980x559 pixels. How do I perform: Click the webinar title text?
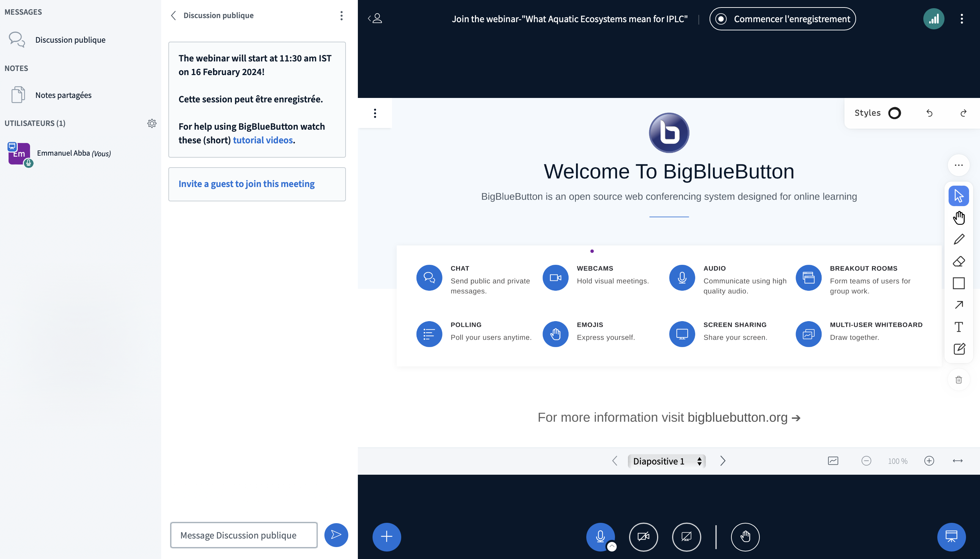click(x=569, y=19)
